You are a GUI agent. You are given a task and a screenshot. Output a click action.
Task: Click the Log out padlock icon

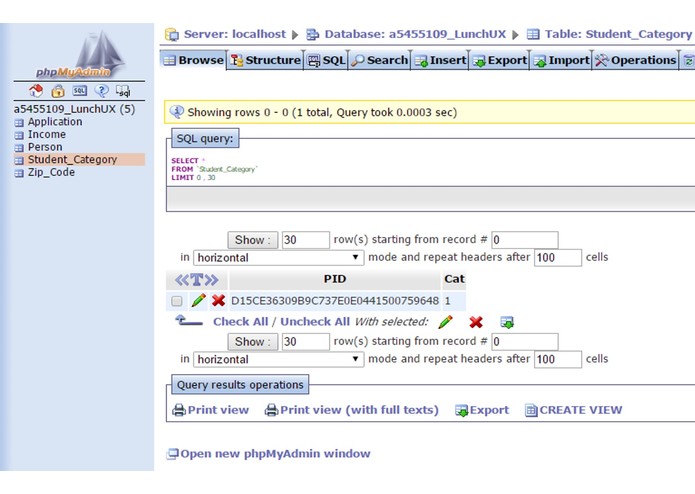tap(58, 91)
